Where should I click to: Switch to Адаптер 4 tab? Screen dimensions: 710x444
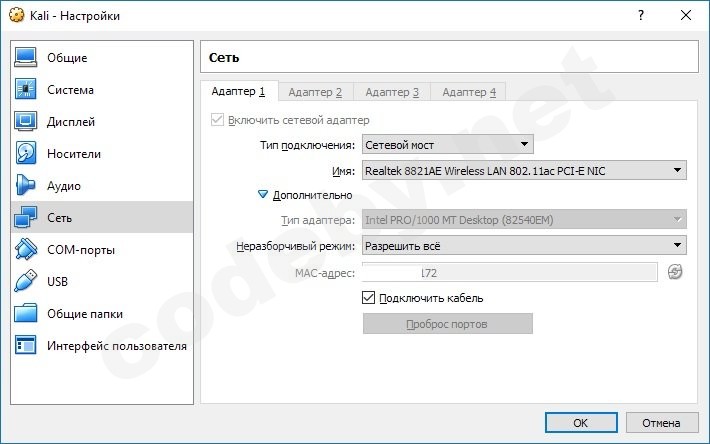(469, 92)
